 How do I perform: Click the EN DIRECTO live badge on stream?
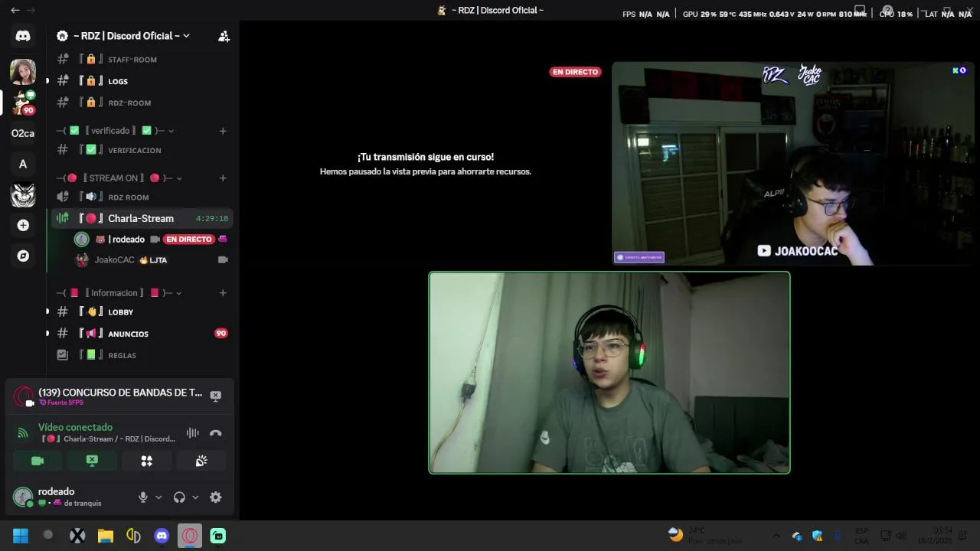click(575, 72)
